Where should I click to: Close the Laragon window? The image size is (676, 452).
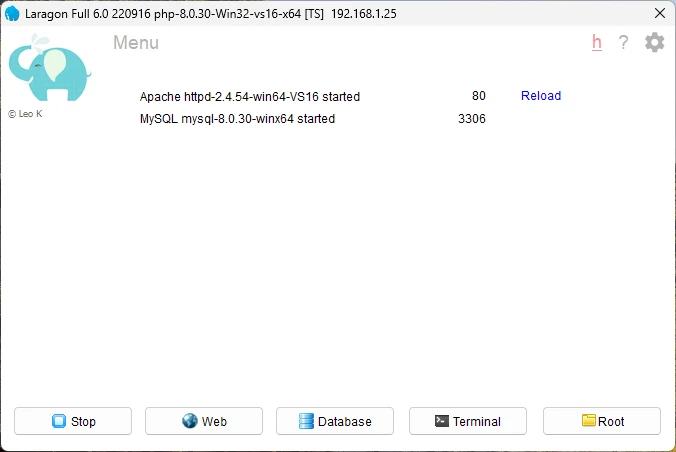click(x=660, y=13)
